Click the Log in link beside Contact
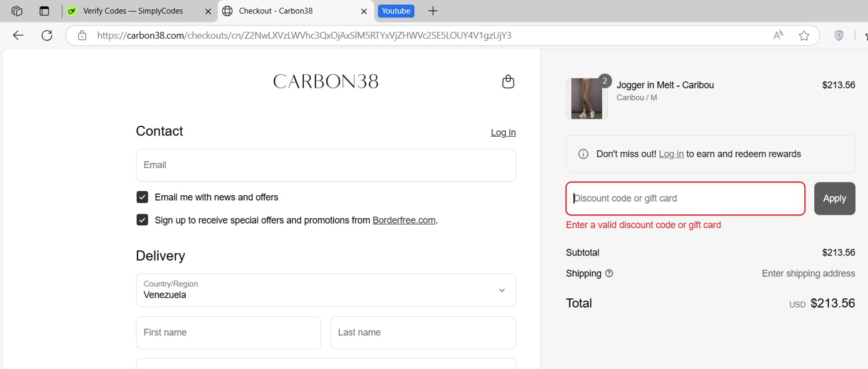868x369 pixels. point(503,133)
